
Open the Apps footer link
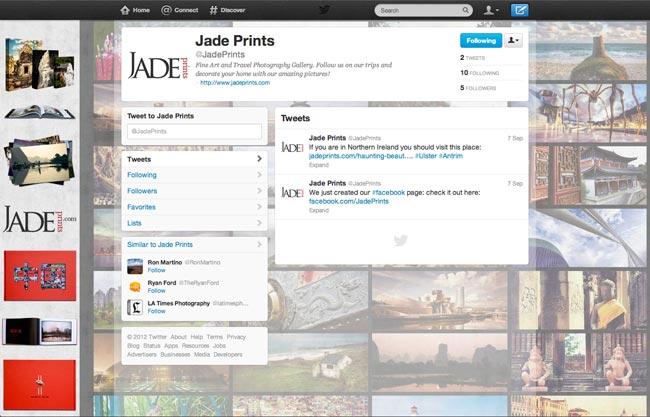(171, 346)
